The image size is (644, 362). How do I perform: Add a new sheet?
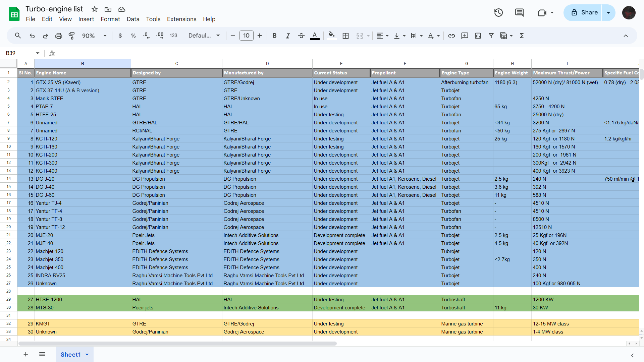[25, 354]
